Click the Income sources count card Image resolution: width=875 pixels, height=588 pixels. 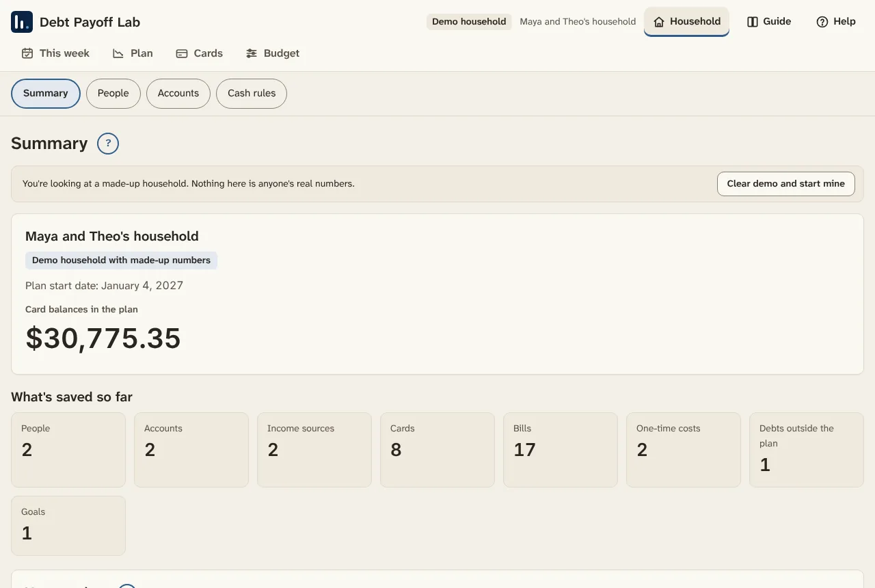(314, 450)
